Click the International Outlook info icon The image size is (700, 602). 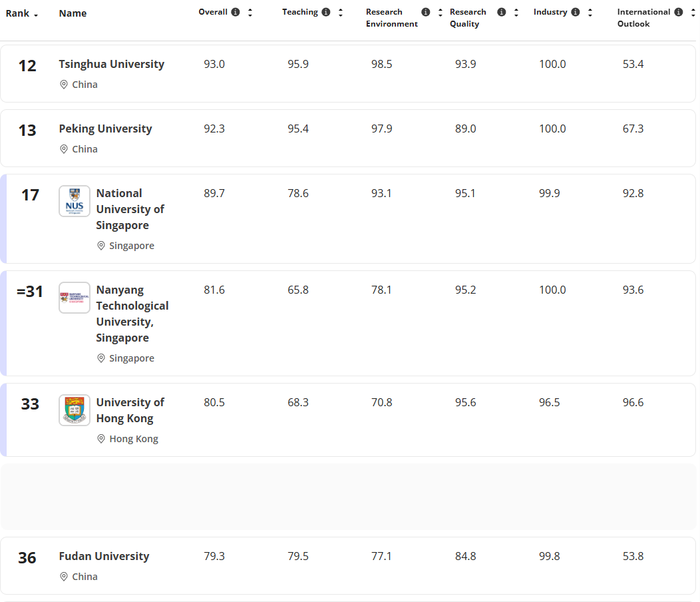pyautogui.click(x=678, y=12)
